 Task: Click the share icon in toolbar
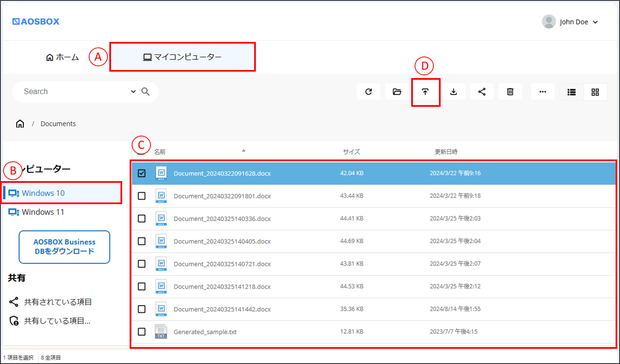(482, 92)
